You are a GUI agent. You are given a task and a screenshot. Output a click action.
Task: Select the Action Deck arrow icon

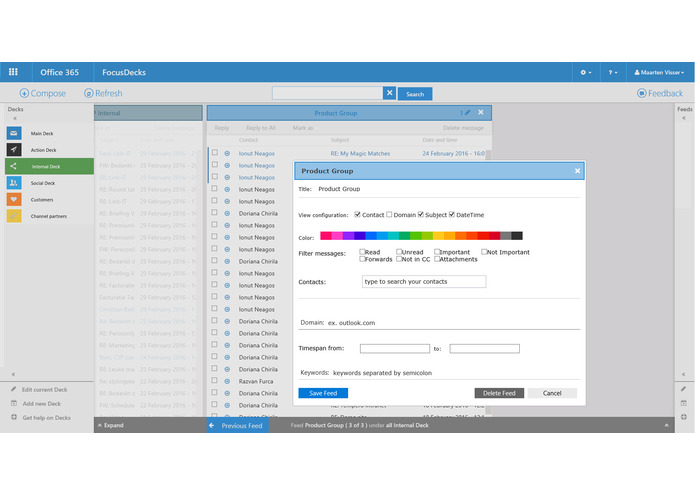[14, 150]
